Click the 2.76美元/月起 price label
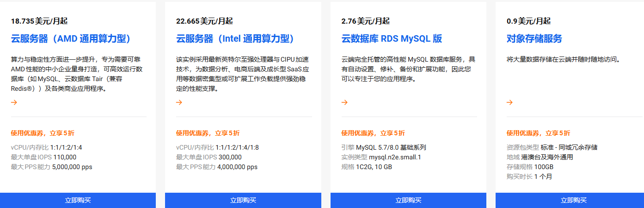644x208 pixels. [365, 21]
